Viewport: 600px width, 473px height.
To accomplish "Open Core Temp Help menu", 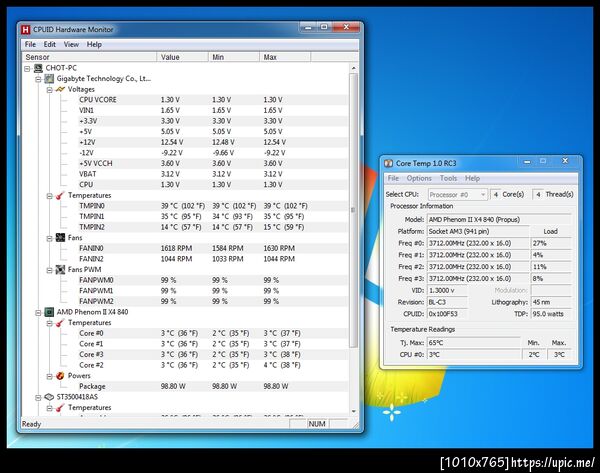I will [473, 178].
